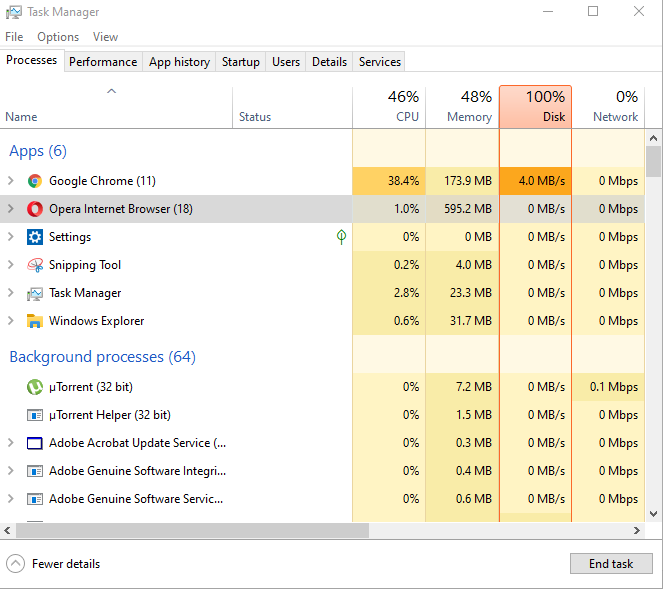Click the Opera Internet Browser icon
This screenshot has width=663, height=589.
pos(35,209)
